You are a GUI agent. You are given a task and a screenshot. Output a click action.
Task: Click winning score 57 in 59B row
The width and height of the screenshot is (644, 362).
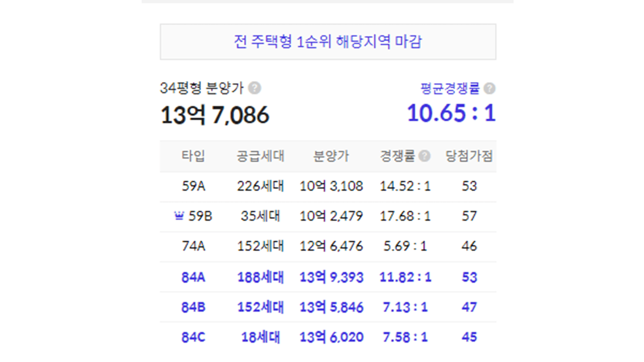469,216
